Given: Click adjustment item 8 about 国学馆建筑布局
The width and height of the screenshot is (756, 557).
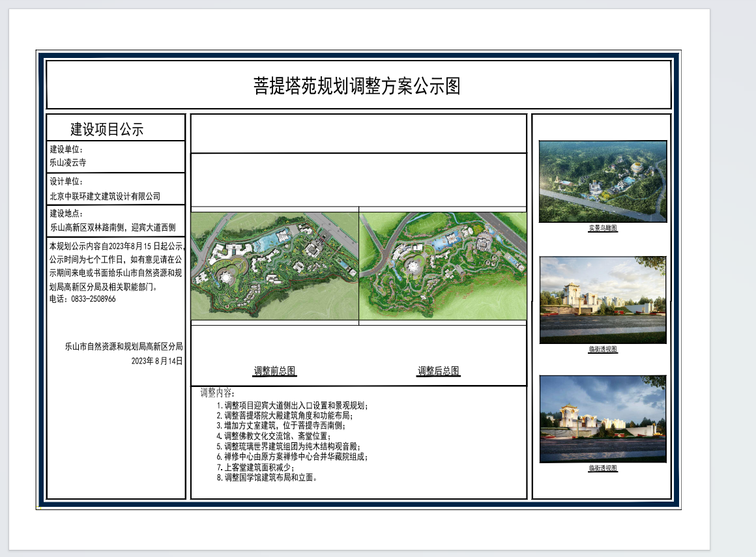Looking at the screenshot, I should coord(267,478).
